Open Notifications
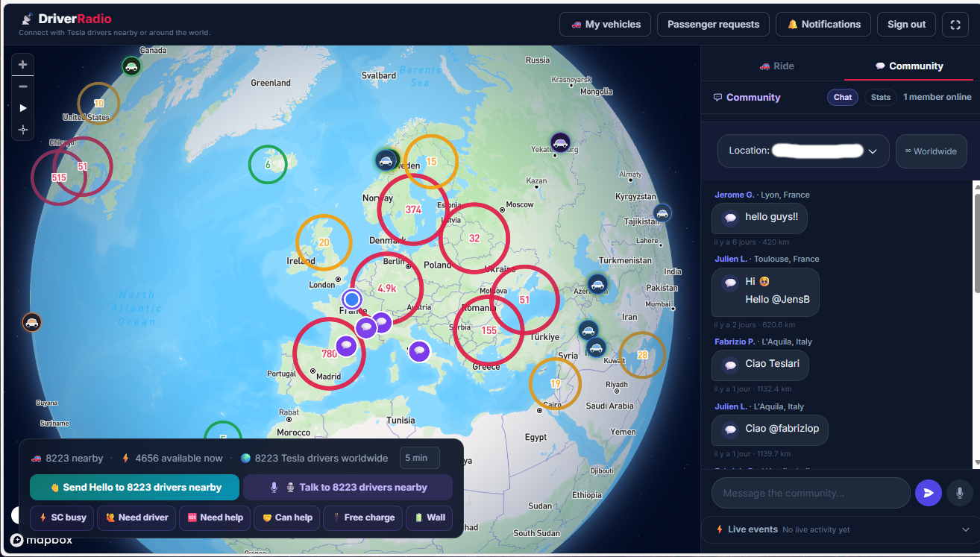 [823, 25]
